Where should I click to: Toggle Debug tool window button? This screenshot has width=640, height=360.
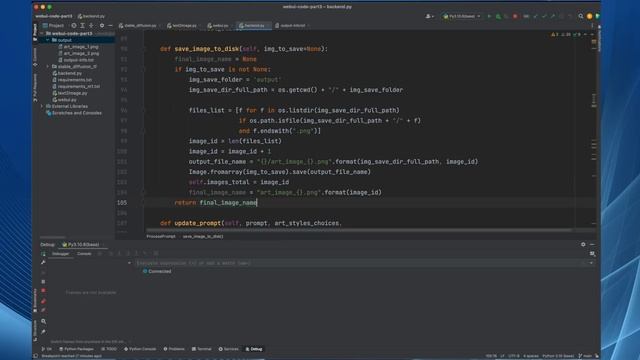pyautogui.click(x=254, y=349)
